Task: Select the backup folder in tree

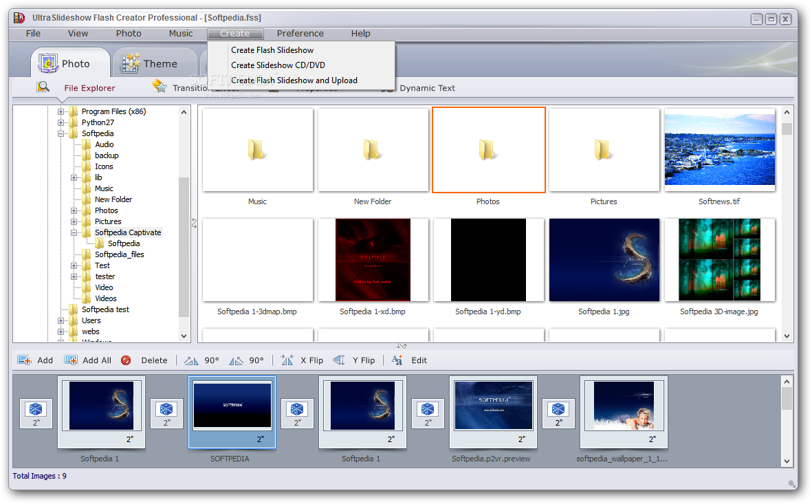Action: click(x=107, y=155)
